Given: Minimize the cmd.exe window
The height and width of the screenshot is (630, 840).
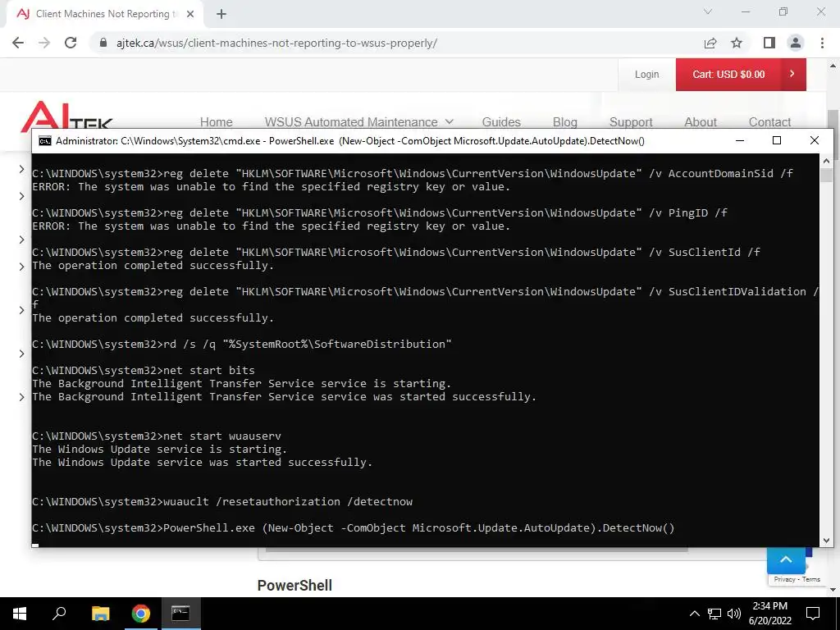Looking at the screenshot, I should click(x=740, y=140).
